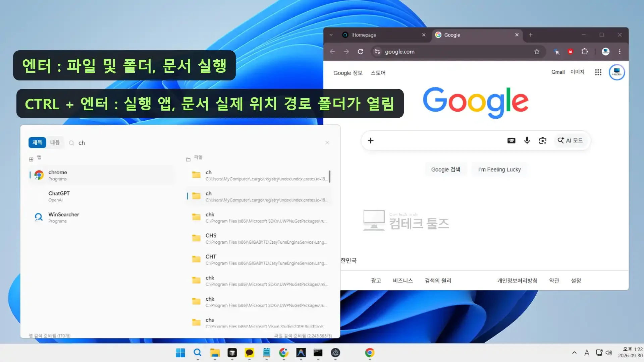Clear search with the X button
This screenshot has height=362, width=644.
click(x=327, y=143)
